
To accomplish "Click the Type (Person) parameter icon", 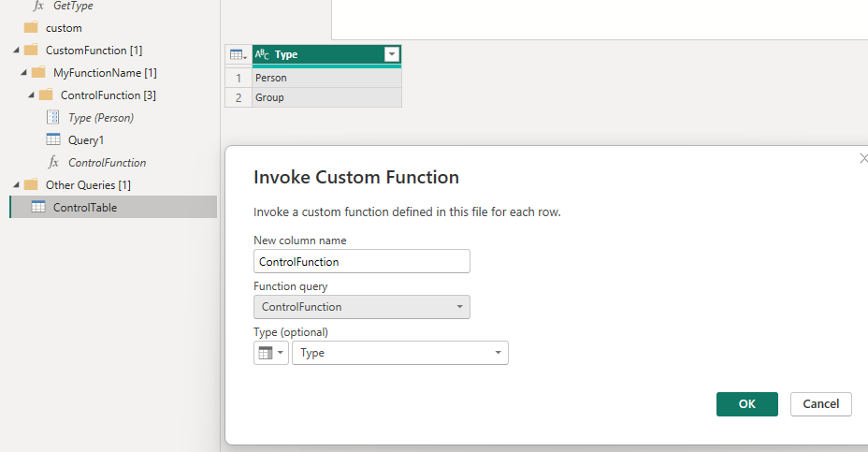I will [53, 118].
